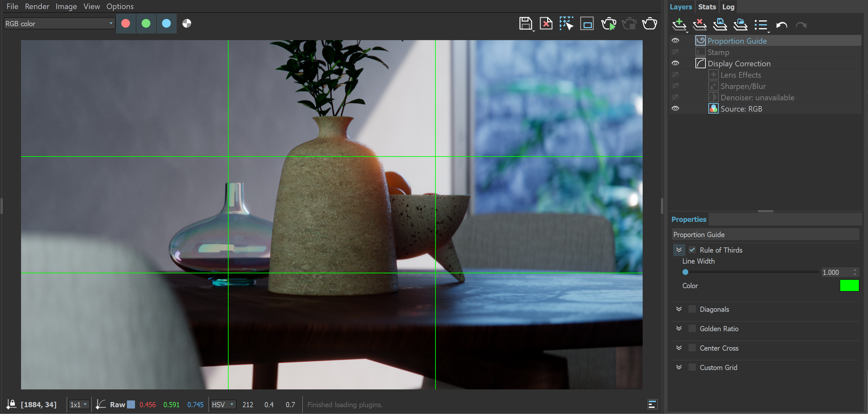
Task: Enable the Diagonals checkbox
Action: (x=692, y=309)
